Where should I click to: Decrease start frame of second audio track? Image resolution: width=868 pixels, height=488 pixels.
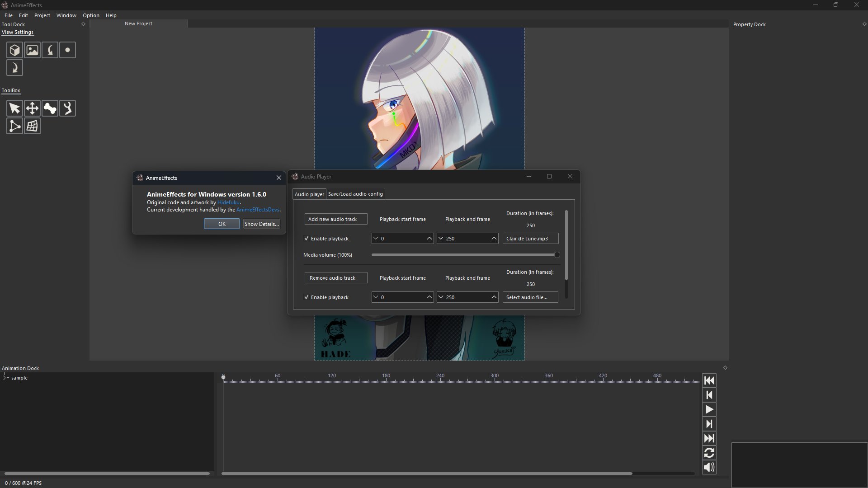376,297
